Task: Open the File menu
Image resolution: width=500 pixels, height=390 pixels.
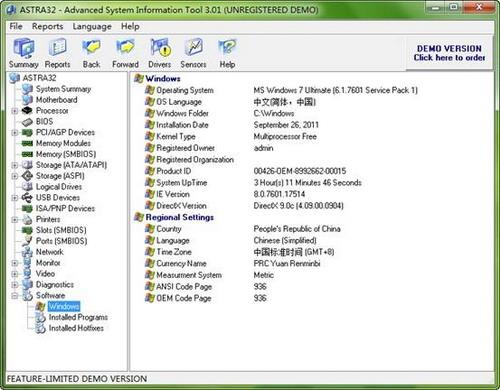Action: (x=16, y=26)
